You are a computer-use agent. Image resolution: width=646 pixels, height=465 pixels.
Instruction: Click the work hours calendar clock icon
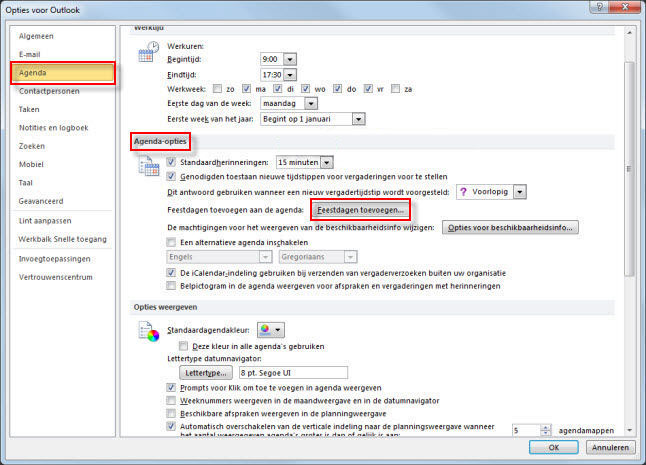tap(148, 52)
